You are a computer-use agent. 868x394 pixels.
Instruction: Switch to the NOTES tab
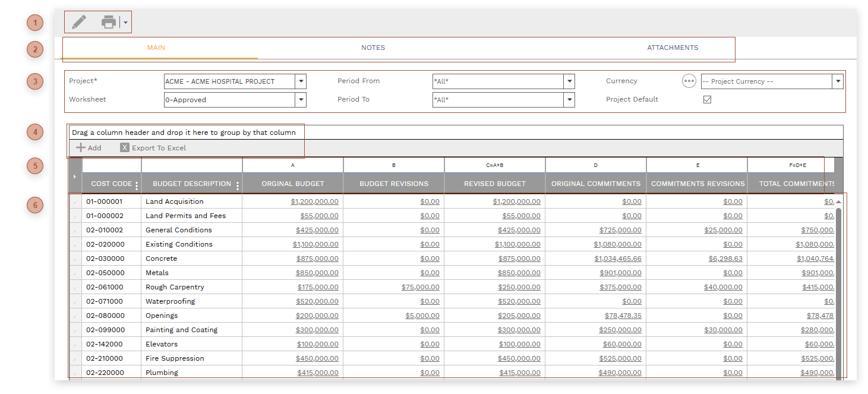tap(373, 48)
